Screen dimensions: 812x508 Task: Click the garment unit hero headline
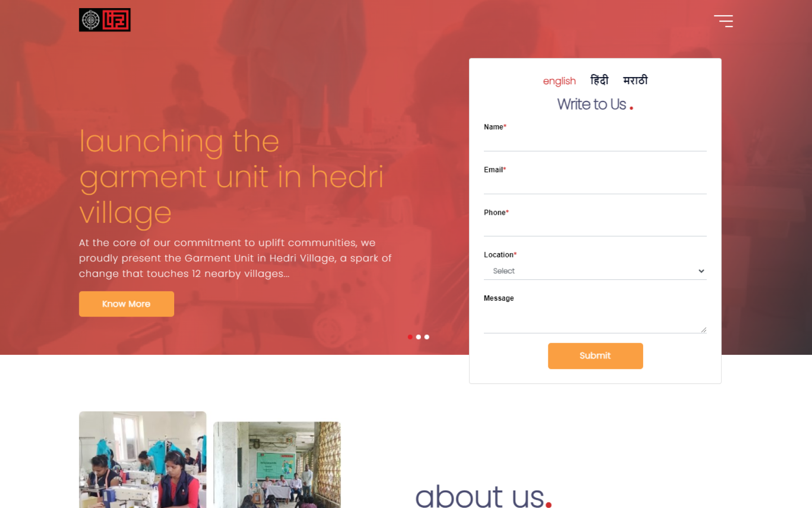(x=231, y=177)
